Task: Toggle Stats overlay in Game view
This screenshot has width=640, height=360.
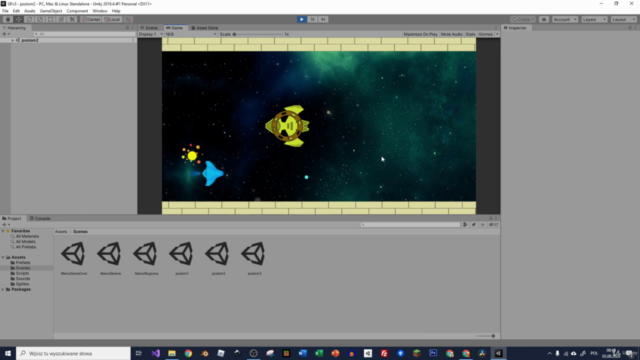Action: 470,34
